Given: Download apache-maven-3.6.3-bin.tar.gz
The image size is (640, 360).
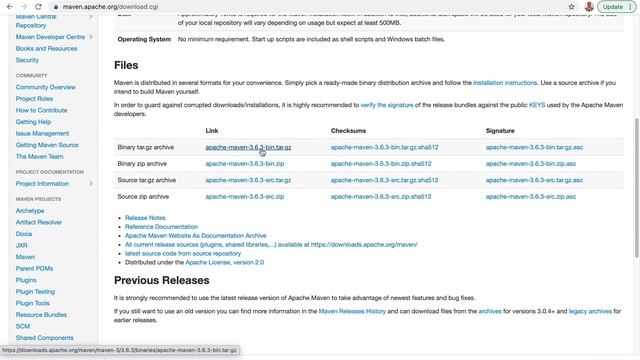Looking at the screenshot, I should (248, 147).
